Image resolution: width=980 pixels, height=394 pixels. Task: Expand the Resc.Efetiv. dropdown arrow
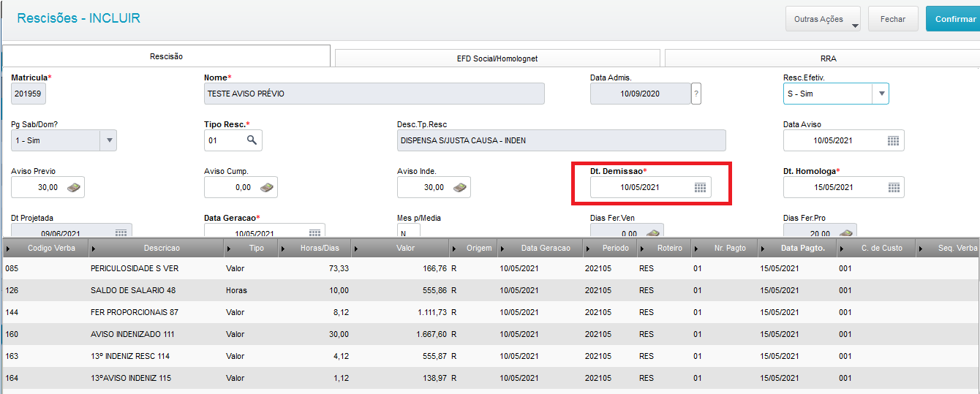point(881,94)
